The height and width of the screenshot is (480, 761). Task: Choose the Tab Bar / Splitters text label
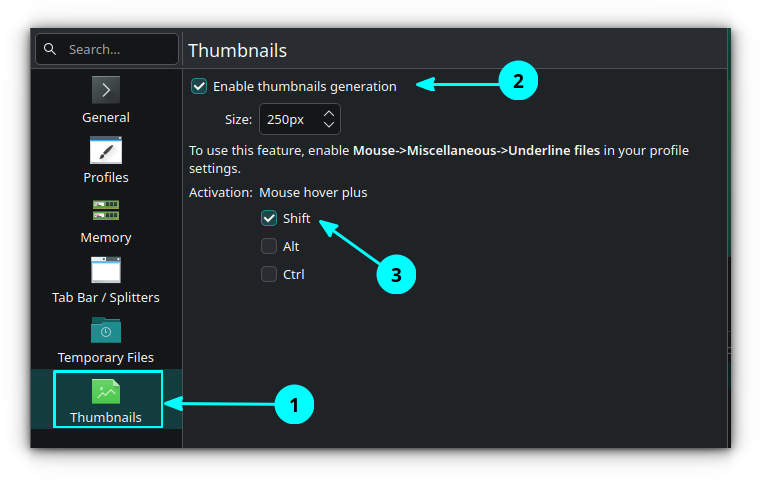click(x=106, y=297)
